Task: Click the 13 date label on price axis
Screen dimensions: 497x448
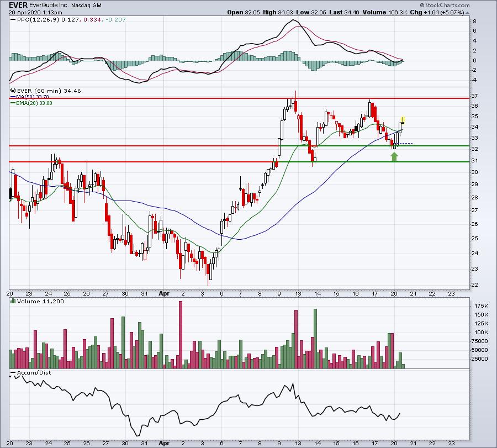Action: [x=298, y=293]
